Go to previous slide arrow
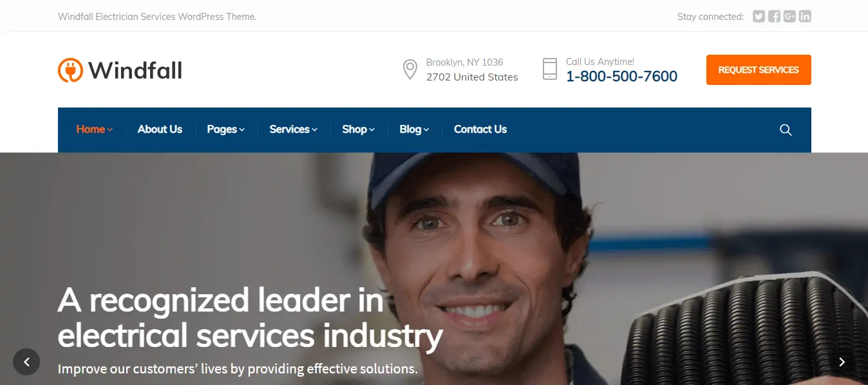Image resolution: width=868 pixels, height=385 pixels. [26, 362]
